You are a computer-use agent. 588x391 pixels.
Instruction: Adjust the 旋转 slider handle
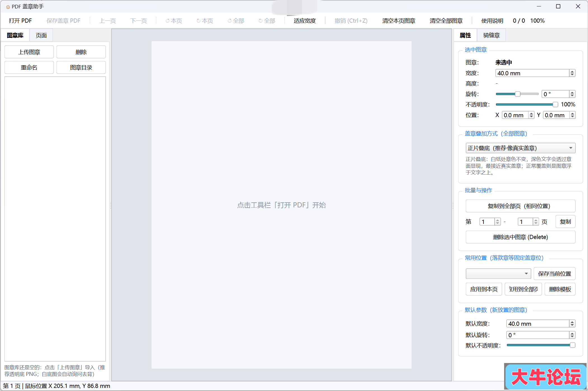tap(518, 94)
